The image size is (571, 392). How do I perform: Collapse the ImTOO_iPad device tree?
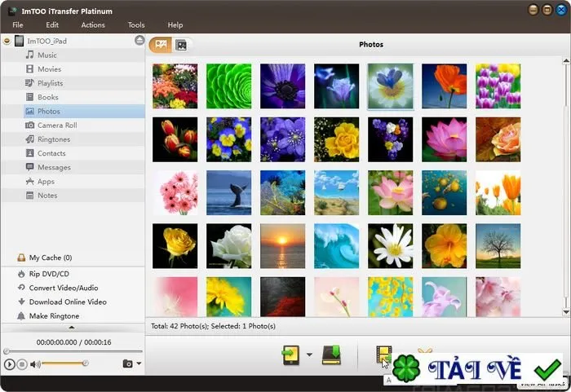7,41
